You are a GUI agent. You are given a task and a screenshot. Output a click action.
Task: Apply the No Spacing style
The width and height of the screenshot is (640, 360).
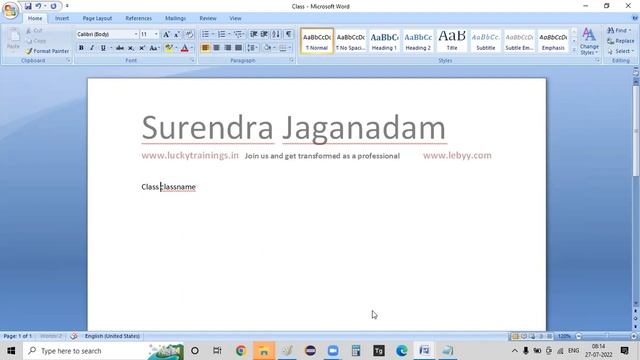350,41
